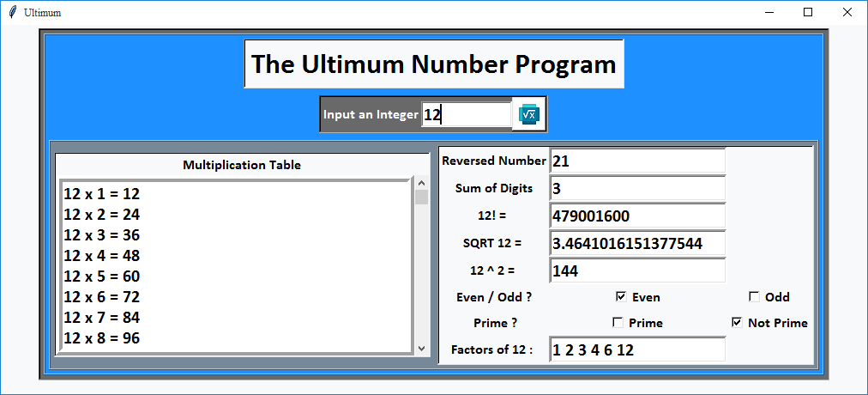868x395 pixels.
Task: Select the row '12 x 2 = 24'
Action: tap(237, 215)
